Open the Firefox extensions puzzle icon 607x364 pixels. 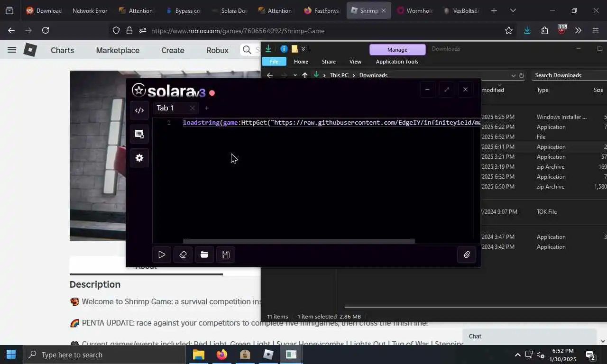tap(544, 30)
